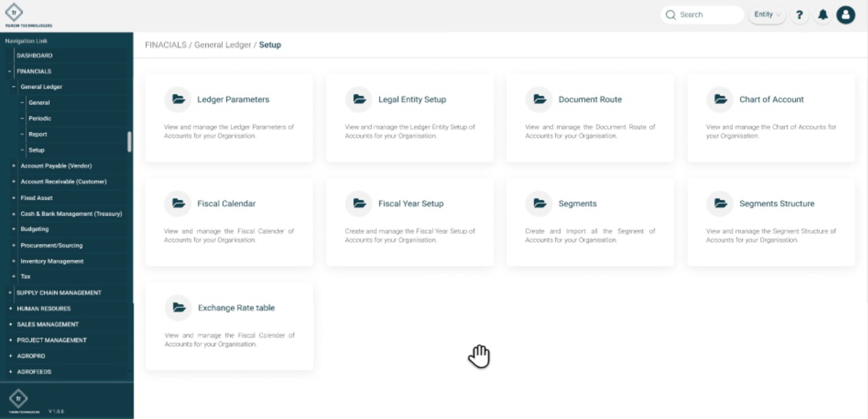Click General Ledger in the breadcrumb
This screenshot has width=868, height=419.
tap(222, 45)
